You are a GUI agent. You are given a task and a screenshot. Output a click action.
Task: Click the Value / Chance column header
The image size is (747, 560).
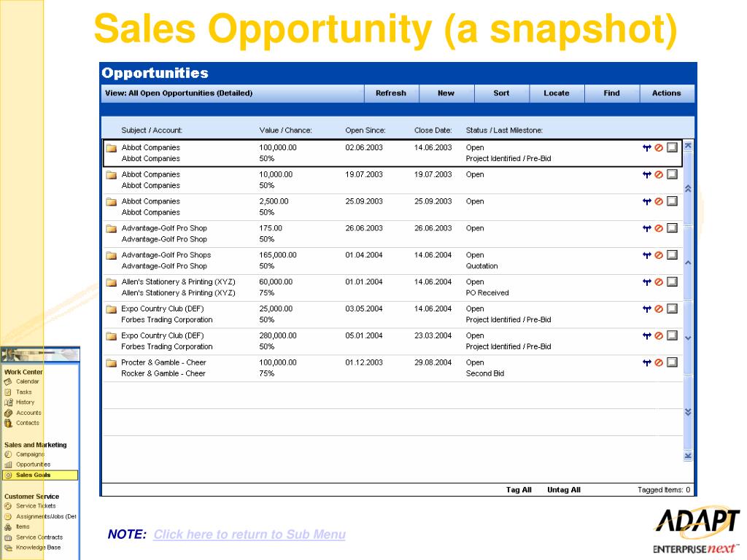tap(285, 131)
